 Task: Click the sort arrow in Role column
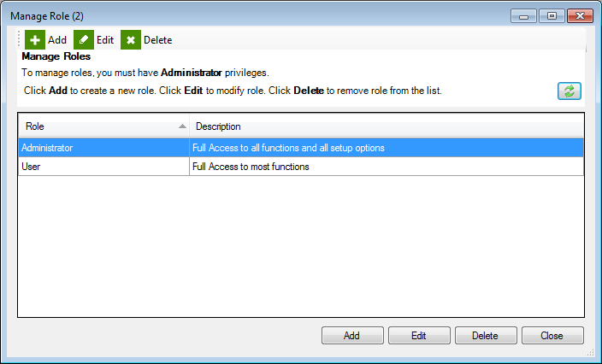point(182,126)
